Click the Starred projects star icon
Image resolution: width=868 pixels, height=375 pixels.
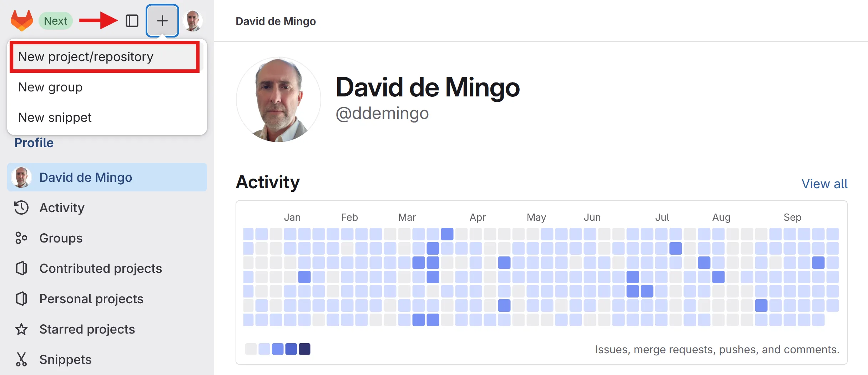coord(21,329)
